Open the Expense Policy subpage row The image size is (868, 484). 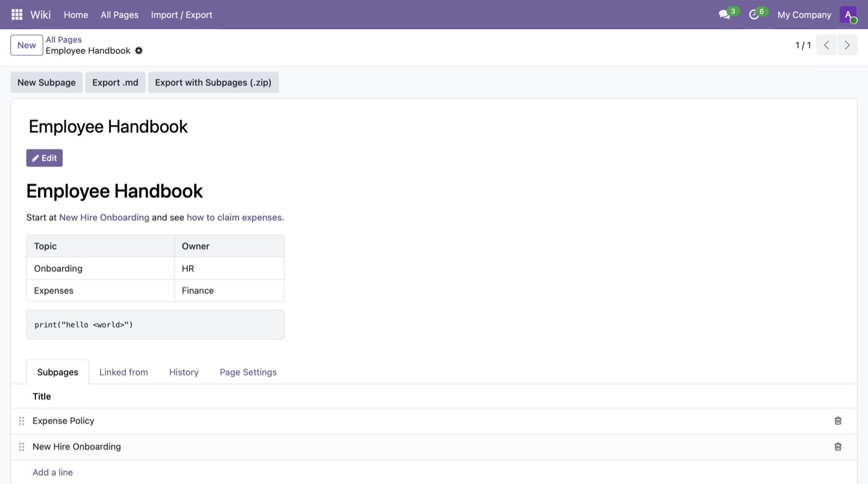coord(434,421)
